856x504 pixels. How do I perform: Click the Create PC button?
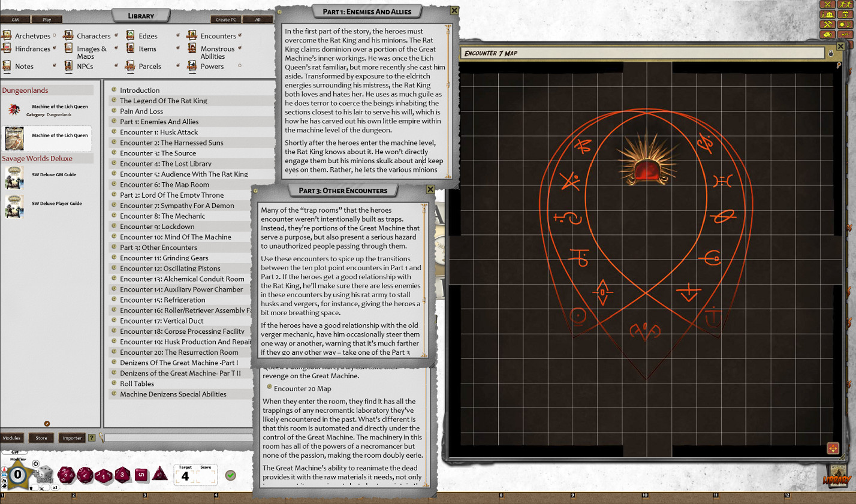click(x=225, y=19)
